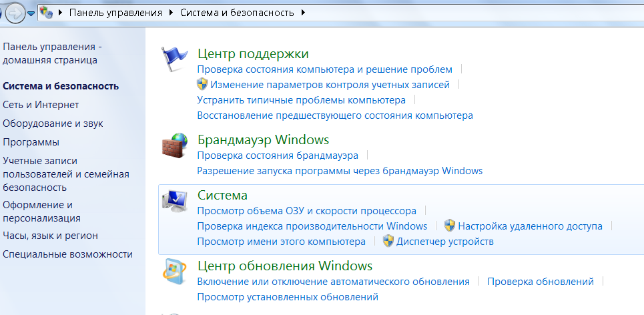Image resolution: width=644 pixels, height=315 pixels.
Task: Click the forward navigation arrow button
Action: pyautogui.click(x=15, y=13)
